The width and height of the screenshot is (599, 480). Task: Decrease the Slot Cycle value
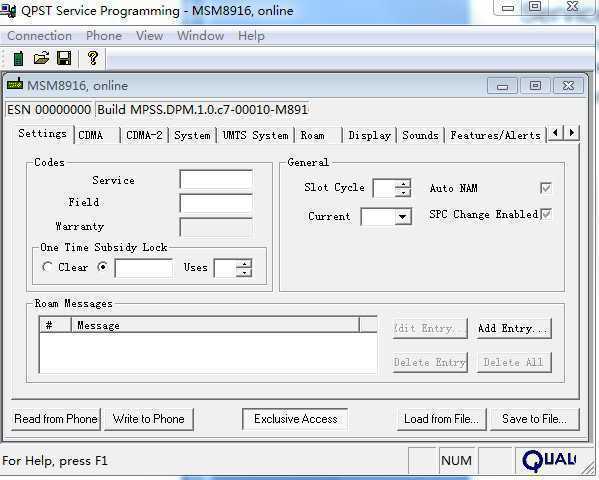[x=403, y=192]
